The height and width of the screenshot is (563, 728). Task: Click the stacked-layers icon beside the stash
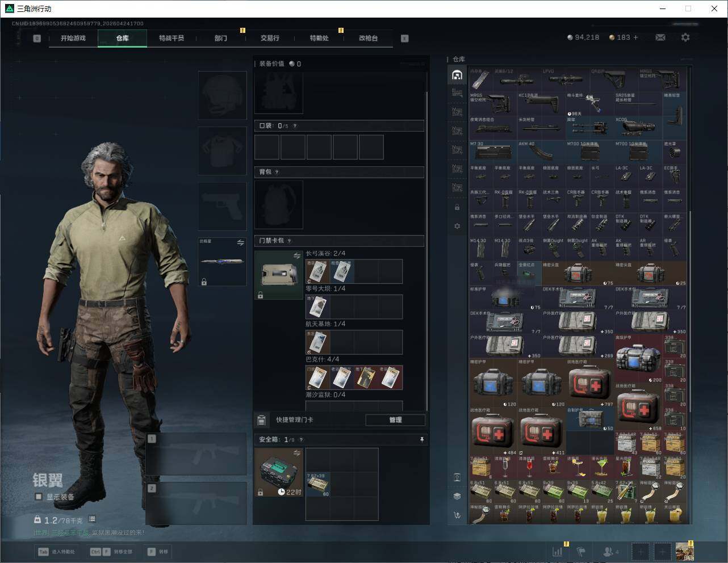pyautogui.click(x=457, y=495)
